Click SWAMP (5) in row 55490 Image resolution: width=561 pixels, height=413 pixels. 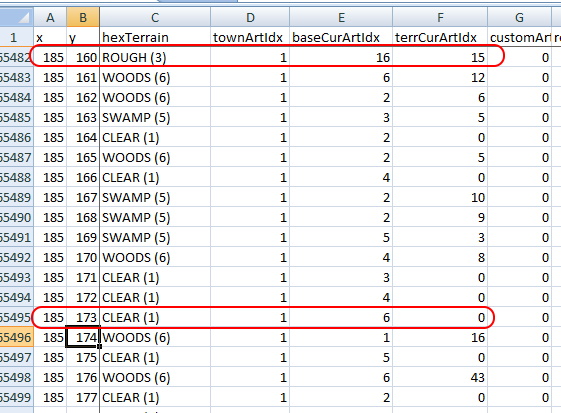pyautogui.click(x=155, y=218)
